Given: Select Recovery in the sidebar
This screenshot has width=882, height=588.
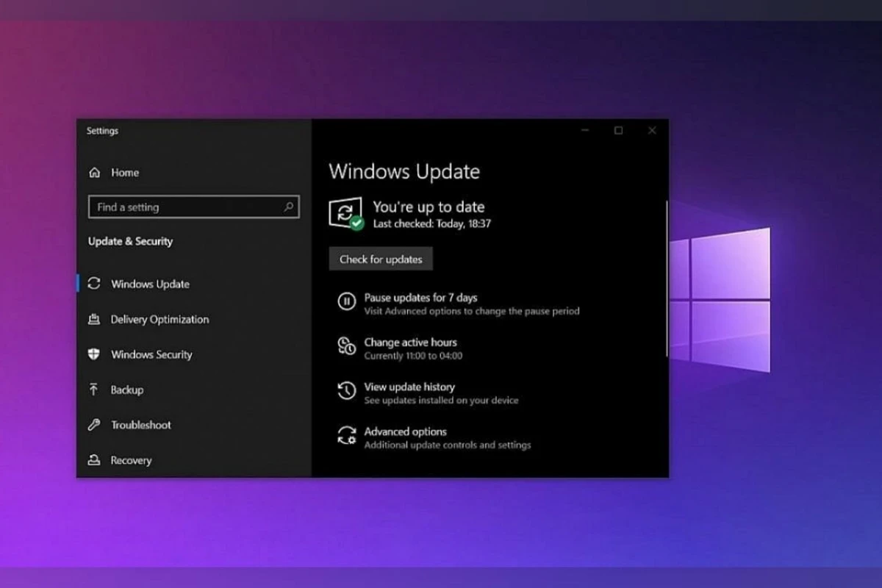Looking at the screenshot, I should tap(131, 460).
